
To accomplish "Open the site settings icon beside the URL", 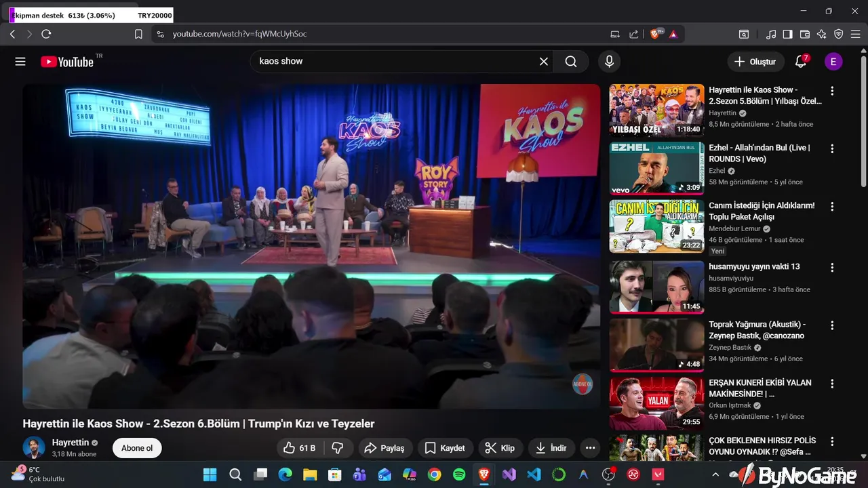I will click(160, 34).
